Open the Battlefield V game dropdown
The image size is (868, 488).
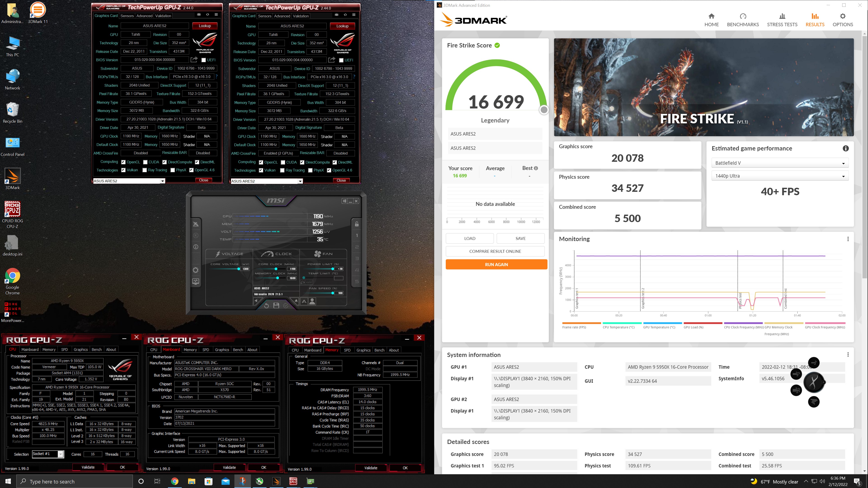coord(780,163)
